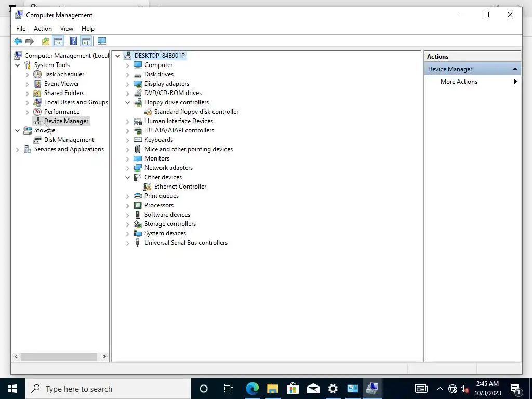Image resolution: width=532 pixels, height=399 pixels.
Task: Click the Print queues printer icon
Action: click(x=137, y=196)
